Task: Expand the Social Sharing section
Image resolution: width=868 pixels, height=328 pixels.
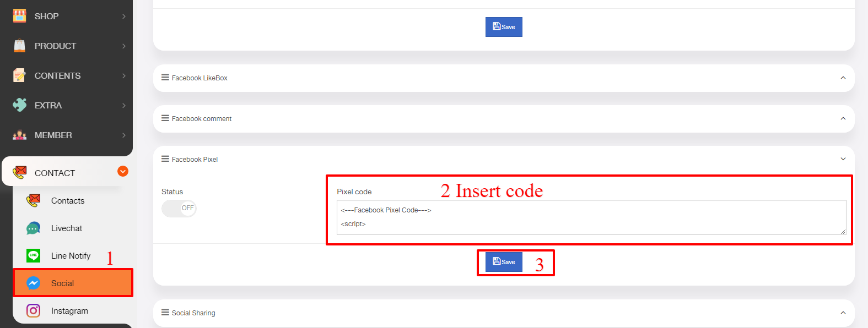Action: [843, 313]
